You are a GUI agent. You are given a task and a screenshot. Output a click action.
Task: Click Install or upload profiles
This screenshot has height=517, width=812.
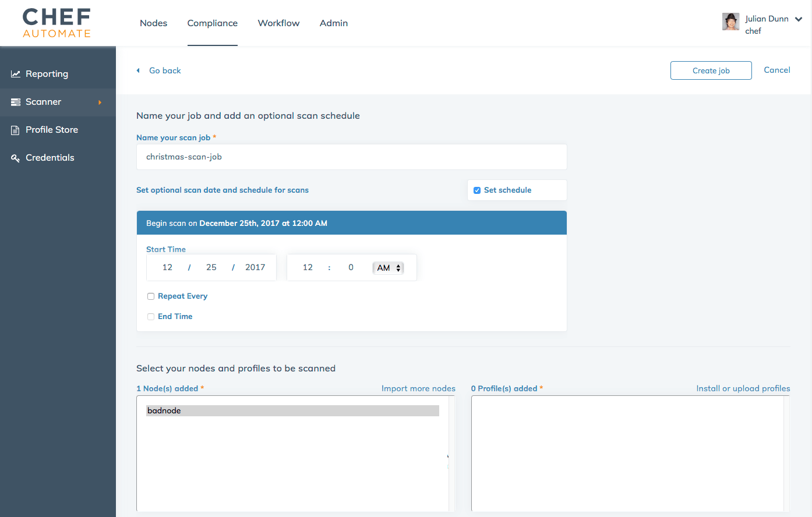743,388
